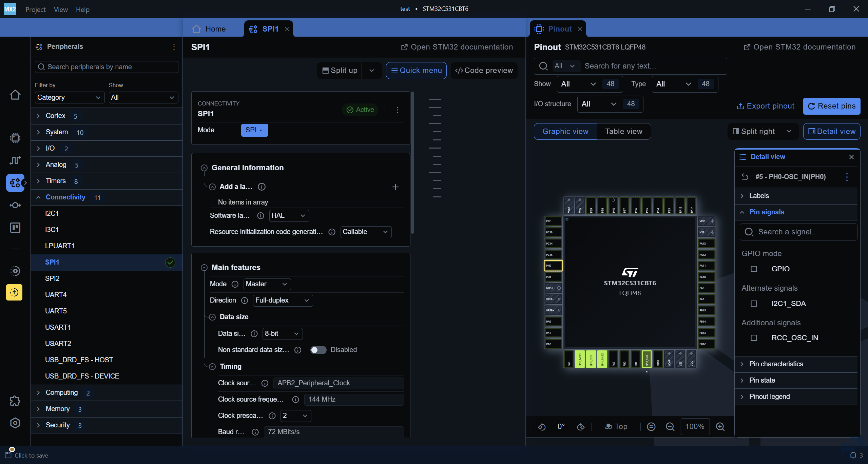Click info icon next to Clock prescaler

click(272, 416)
